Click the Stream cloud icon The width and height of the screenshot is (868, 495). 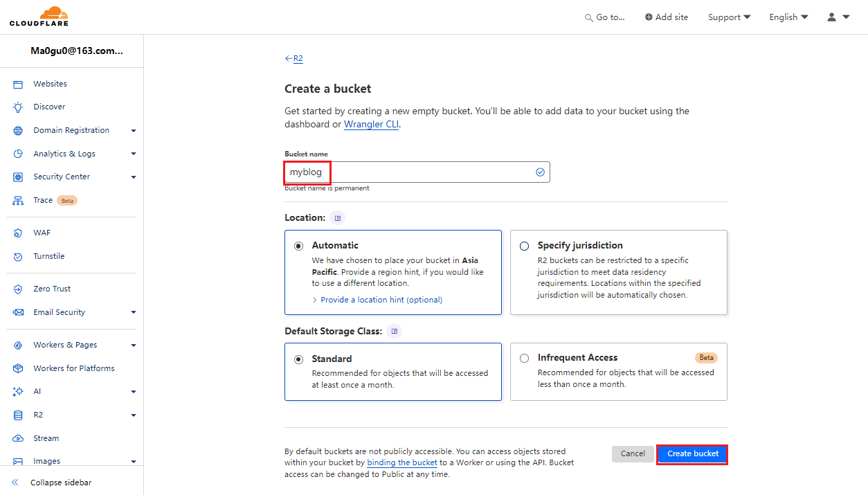tap(18, 438)
